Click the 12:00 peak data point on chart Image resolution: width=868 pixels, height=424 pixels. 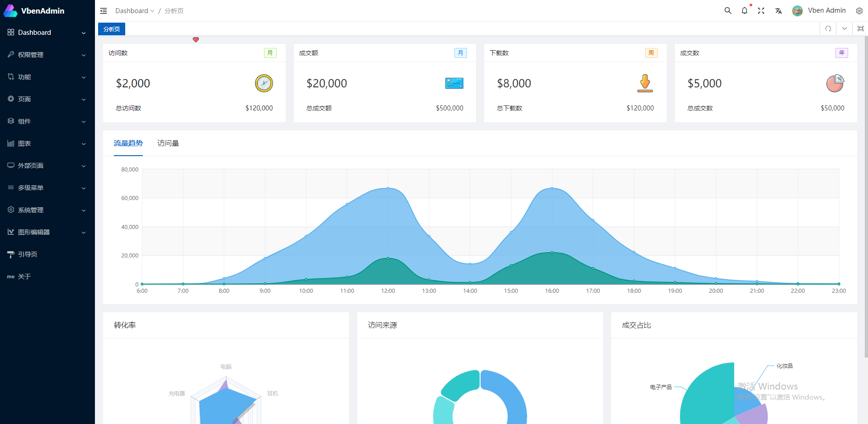point(388,188)
